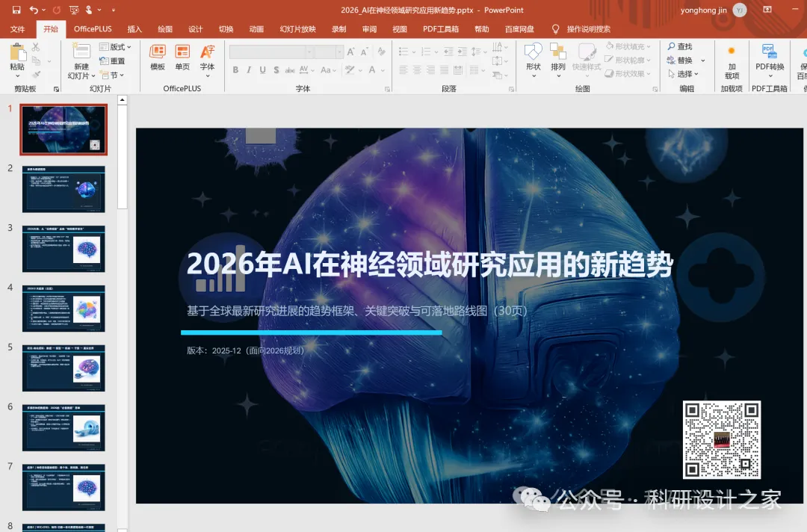807x532 pixels.
Task: Click slide panel scroll up arrow
Action: coord(122,100)
